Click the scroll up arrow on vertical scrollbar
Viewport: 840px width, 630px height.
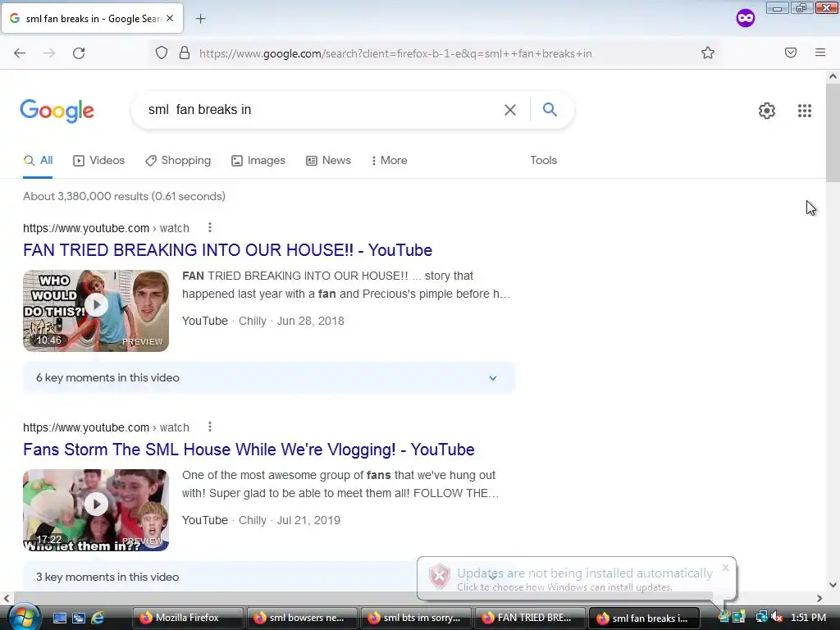(833, 76)
